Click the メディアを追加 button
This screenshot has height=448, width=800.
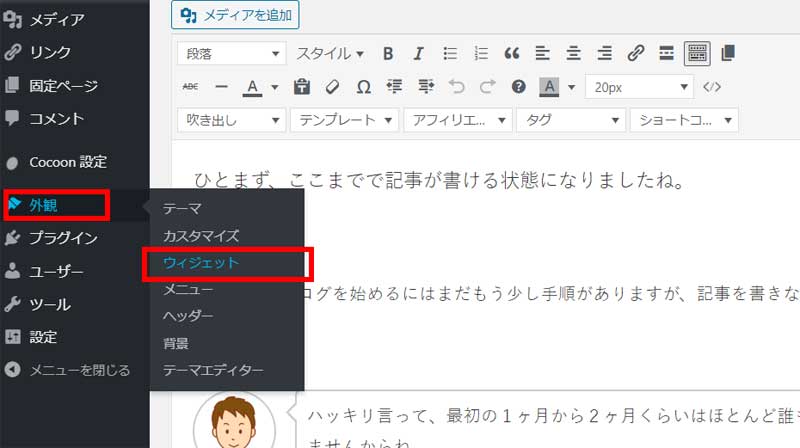pos(235,15)
